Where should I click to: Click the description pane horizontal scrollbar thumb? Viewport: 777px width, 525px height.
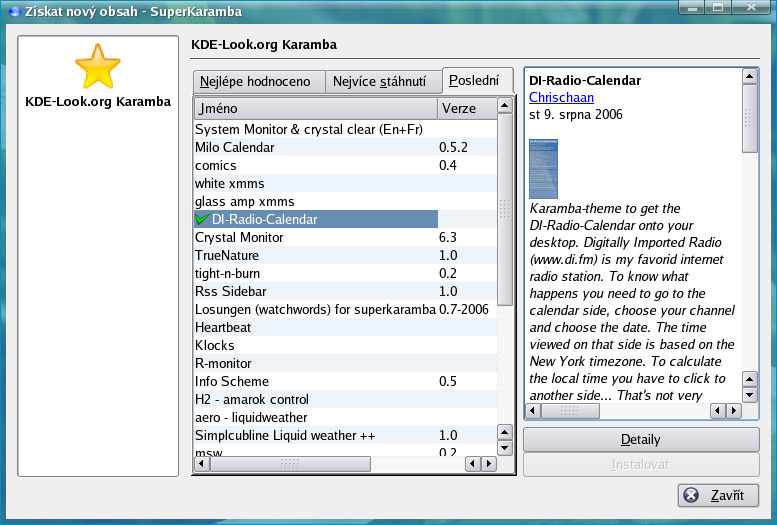[570, 410]
